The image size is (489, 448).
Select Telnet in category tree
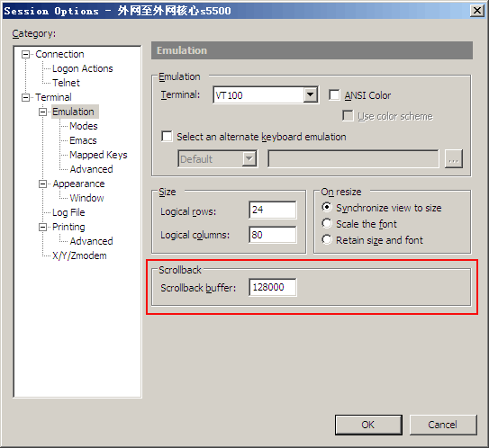tap(66, 83)
